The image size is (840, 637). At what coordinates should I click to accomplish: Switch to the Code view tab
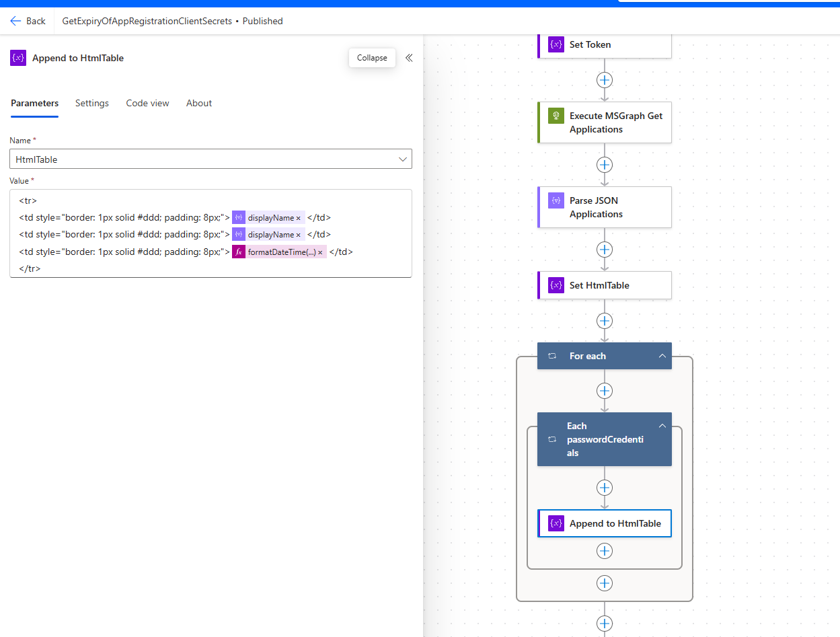[x=147, y=103]
